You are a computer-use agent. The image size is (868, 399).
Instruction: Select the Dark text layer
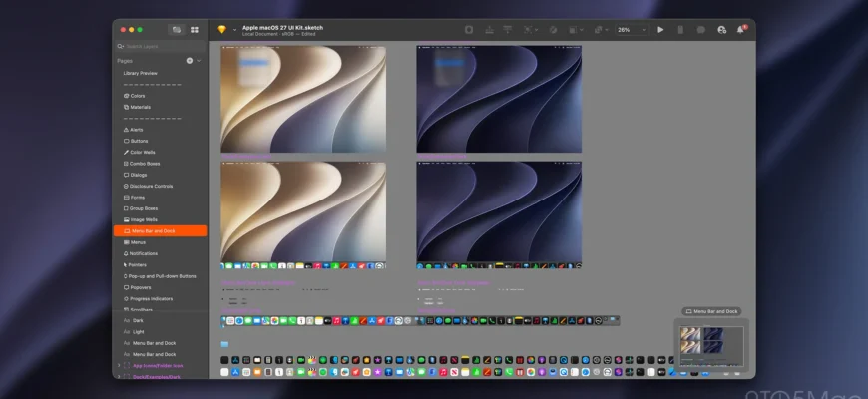(x=160, y=320)
